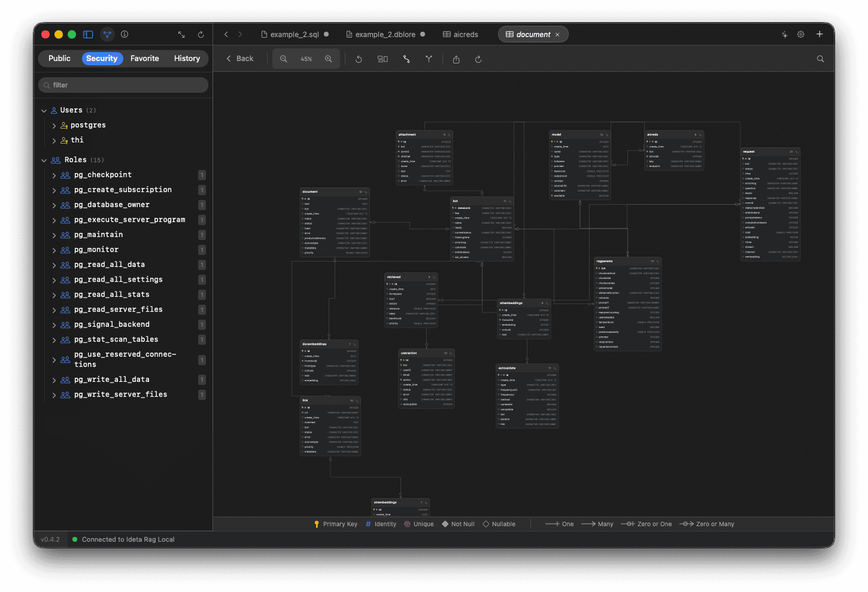Click the auto-arrange layout icon
868x592 pixels.
click(x=383, y=59)
